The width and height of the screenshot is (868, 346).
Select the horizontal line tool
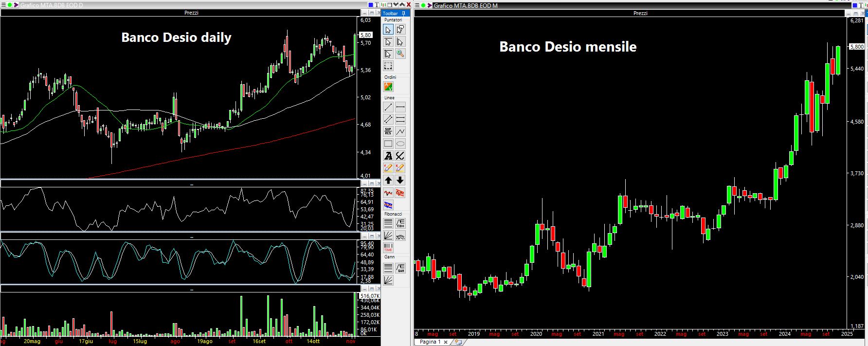point(400,107)
